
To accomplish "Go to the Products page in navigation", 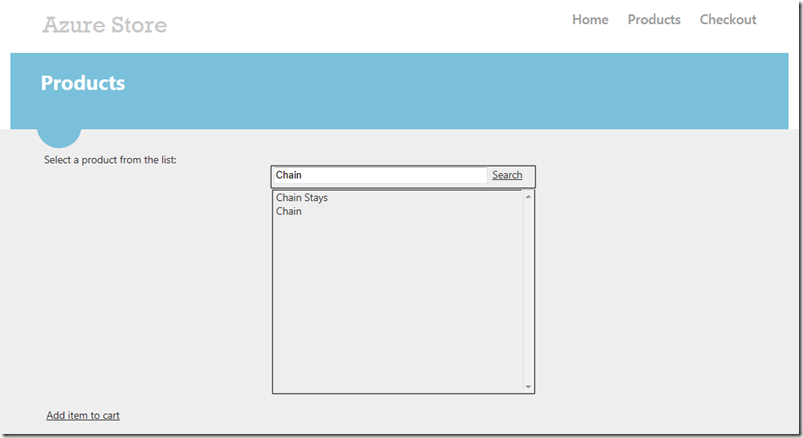I will [654, 19].
